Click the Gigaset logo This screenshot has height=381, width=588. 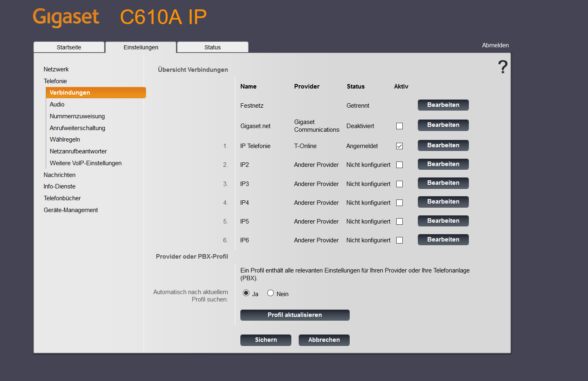click(66, 18)
